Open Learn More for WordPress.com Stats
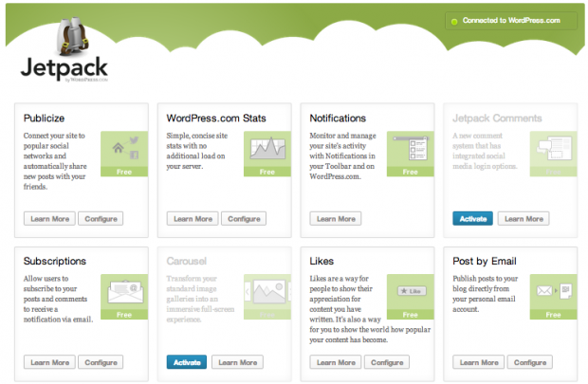 pos(193,219)
